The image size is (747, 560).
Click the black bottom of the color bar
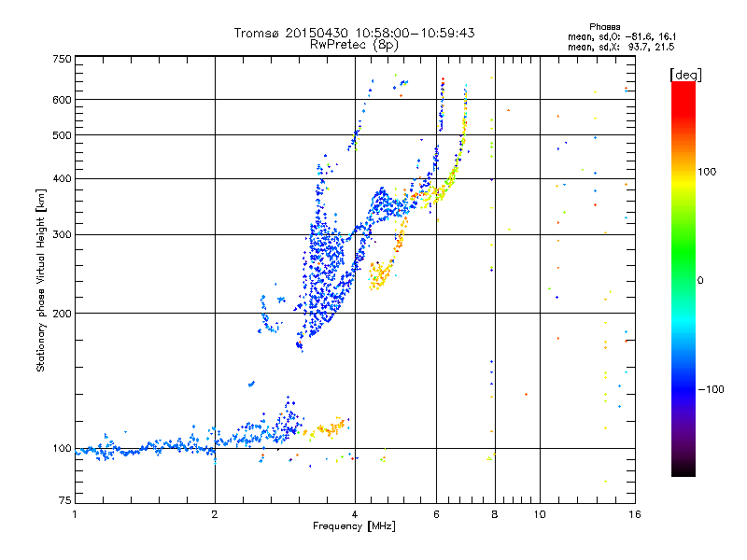coord(684,470)
